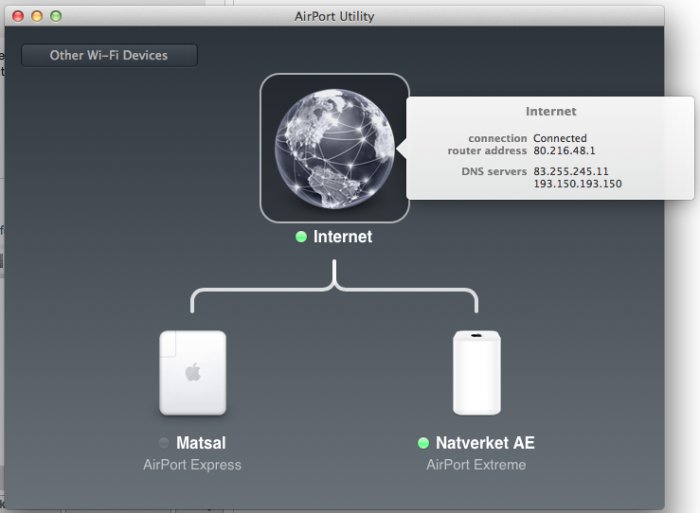Select the Matsal AirPort Express device icon

193,373
